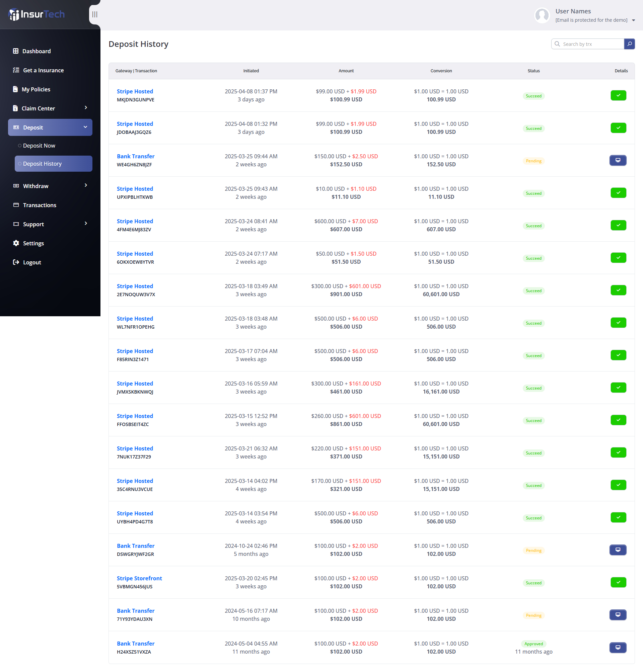Open My Policies page

coord(35,89)
